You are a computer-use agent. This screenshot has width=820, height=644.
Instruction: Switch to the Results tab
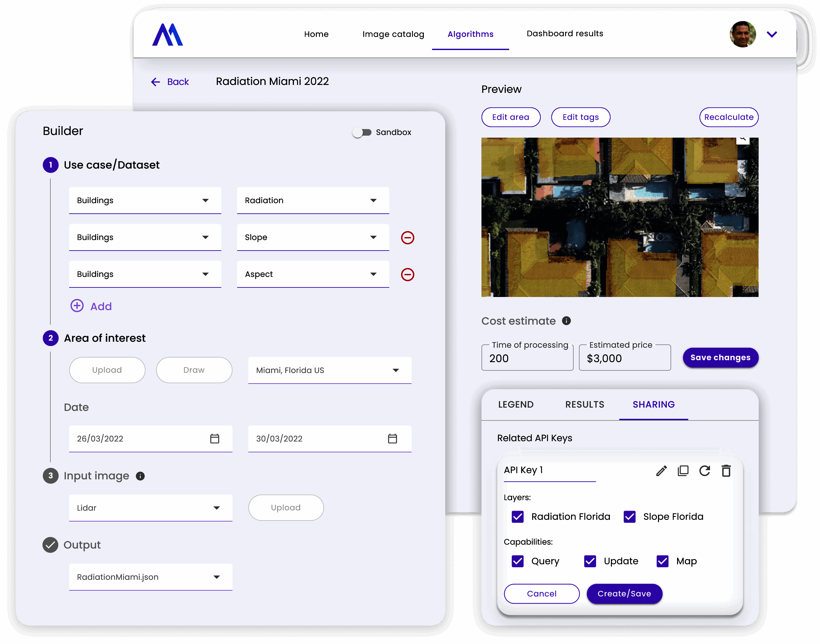[x=584, y=405]
